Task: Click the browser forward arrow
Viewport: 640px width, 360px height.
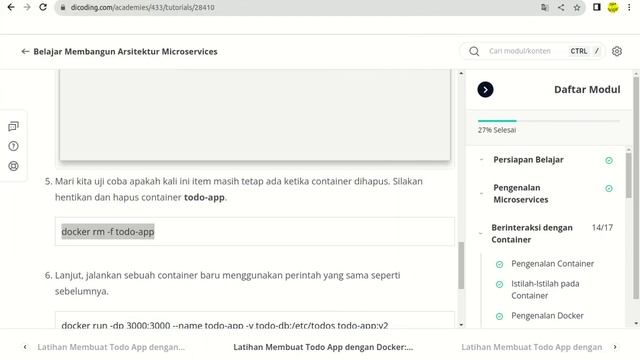Action: [x=27, y=7]
